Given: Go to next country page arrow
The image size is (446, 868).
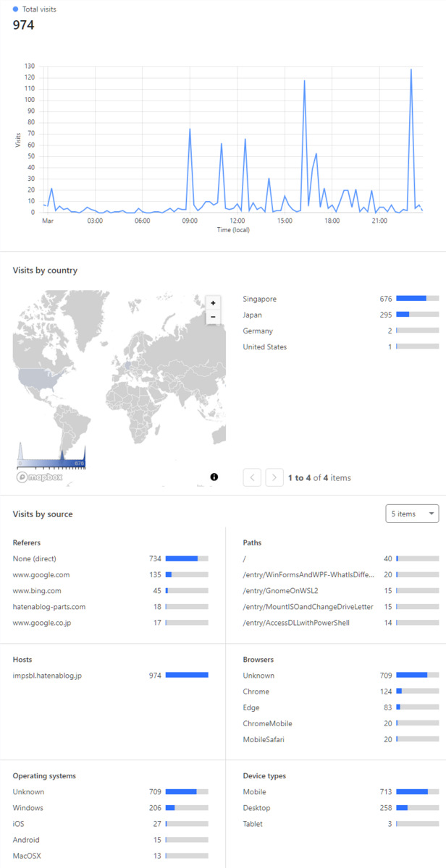Looking at the screenshot, I should 274,477.
